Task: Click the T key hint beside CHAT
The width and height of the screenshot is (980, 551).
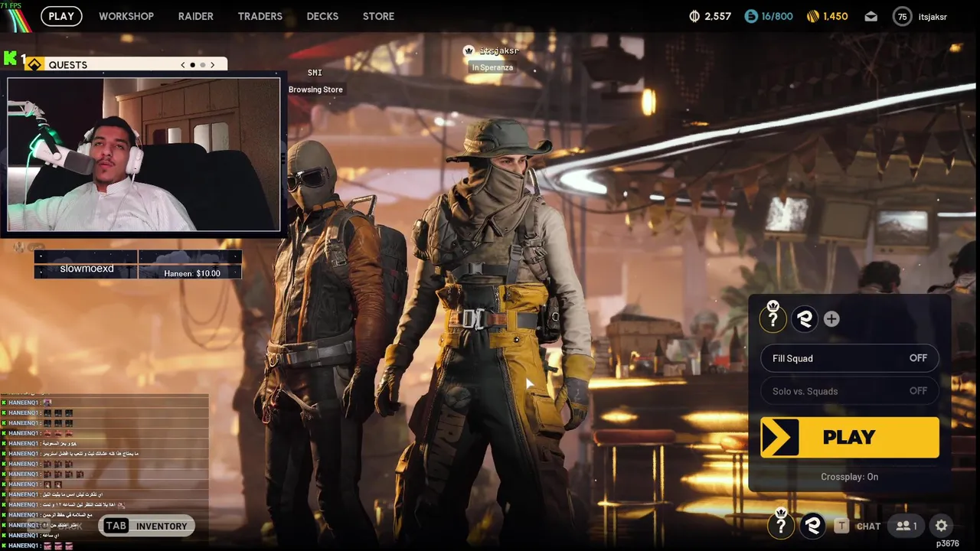Action: [x=841, y=526]
